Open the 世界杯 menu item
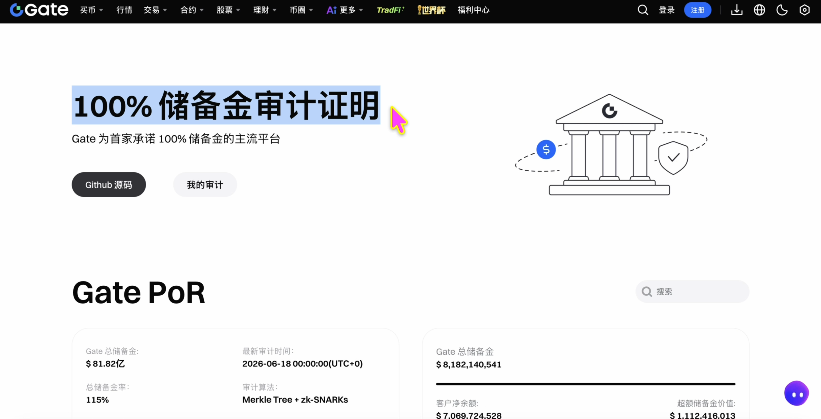 [x=431, y=10]
